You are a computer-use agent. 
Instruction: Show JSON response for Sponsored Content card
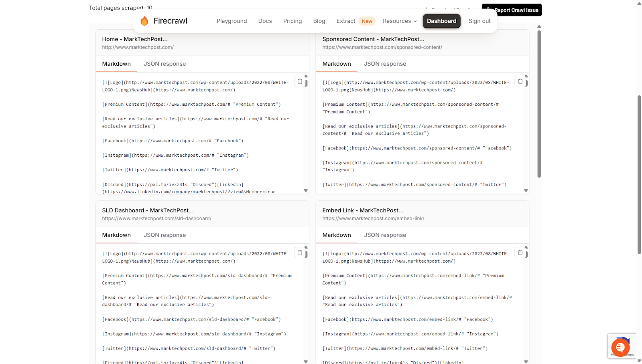[x=385, y=64]
